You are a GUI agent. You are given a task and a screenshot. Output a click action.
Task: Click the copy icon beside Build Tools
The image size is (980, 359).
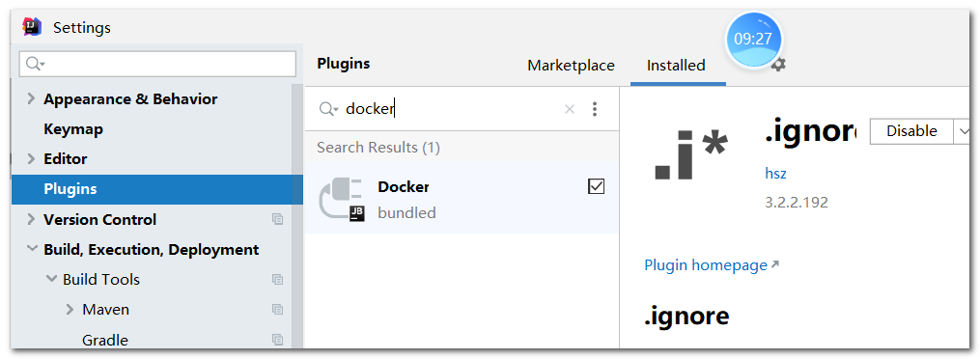(277, 279)
